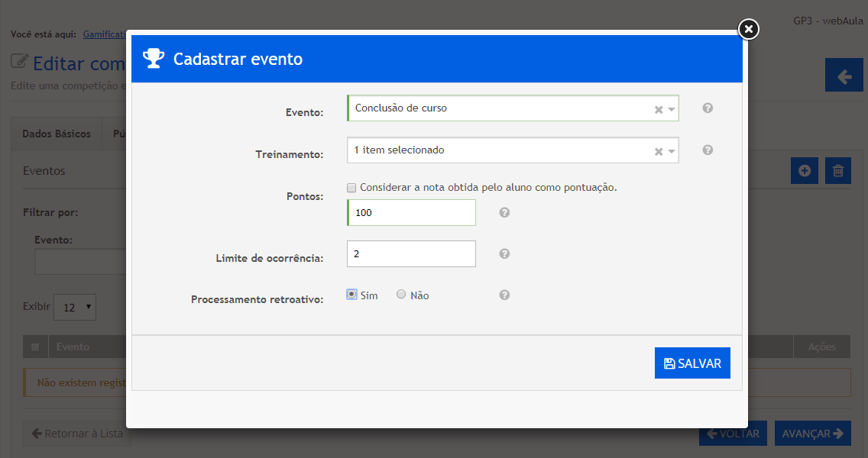Click help icon next to Treinamento field
The image size is (868, 458).
click(x=708, y=150)
